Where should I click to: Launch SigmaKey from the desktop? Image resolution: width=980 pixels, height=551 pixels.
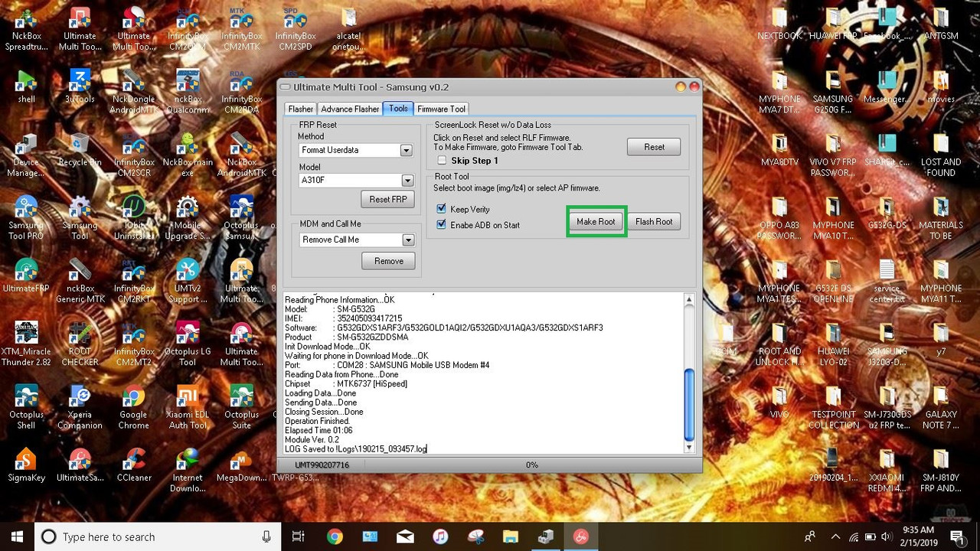click(26, 465)
